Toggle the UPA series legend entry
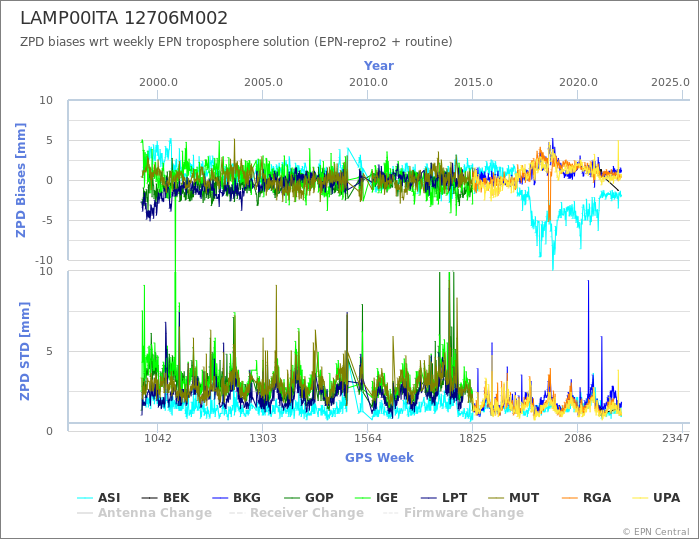 click(656, 498)
